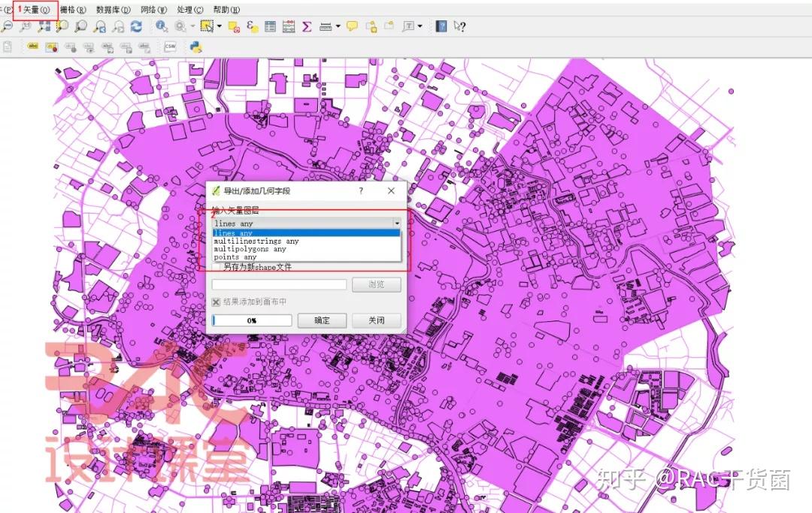Open the Python Console icon
Image resolution: width=812 pixels, height=513 pixels.
pyautogui.click(x=195, y=47)
